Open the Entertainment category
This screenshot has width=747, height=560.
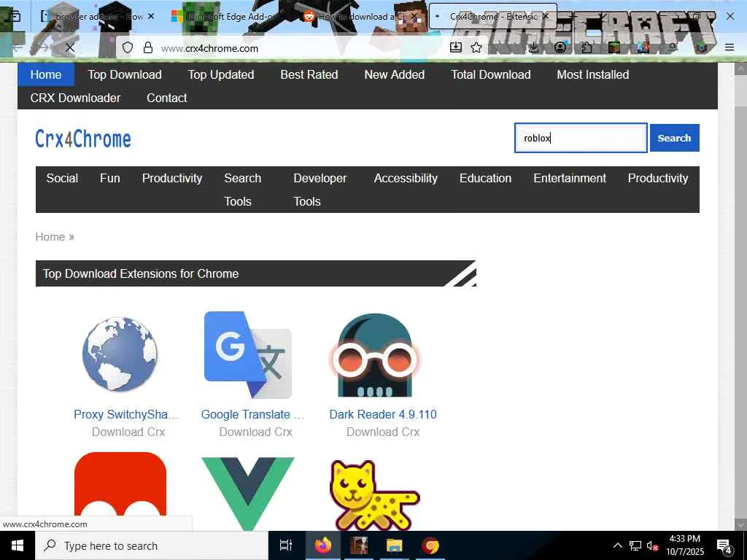[570, 178]
